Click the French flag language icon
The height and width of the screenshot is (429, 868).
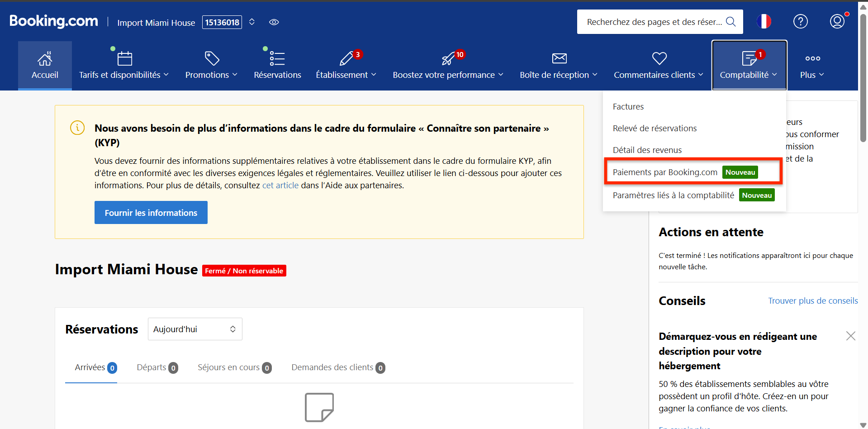point(764,21)
